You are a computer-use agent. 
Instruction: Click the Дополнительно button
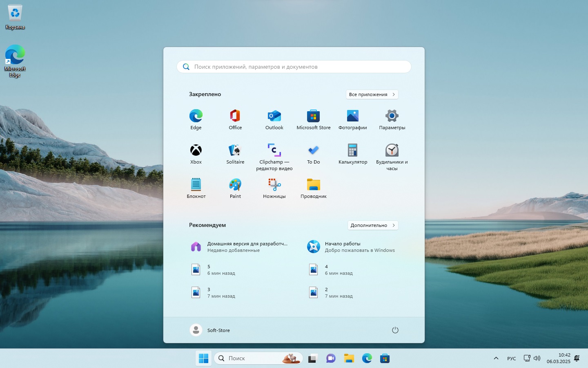(373, 225)
